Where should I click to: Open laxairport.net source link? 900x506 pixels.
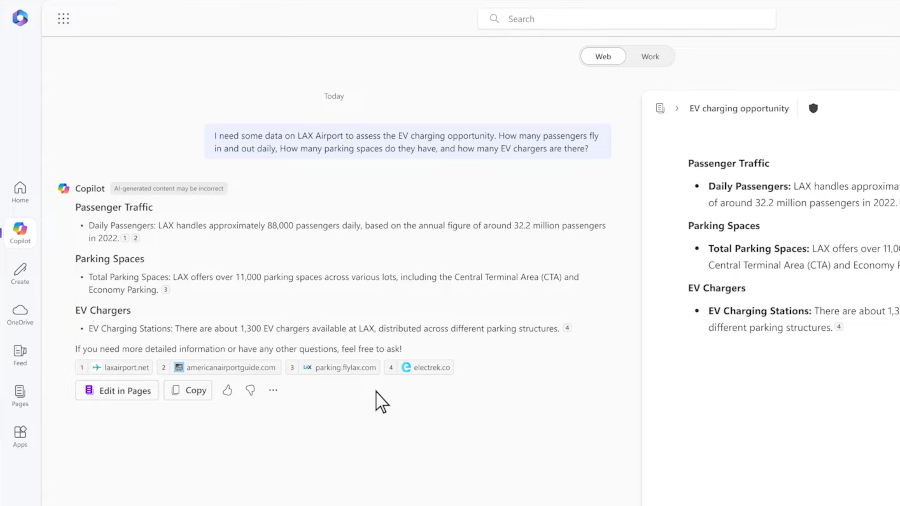(x=114, y=367)
